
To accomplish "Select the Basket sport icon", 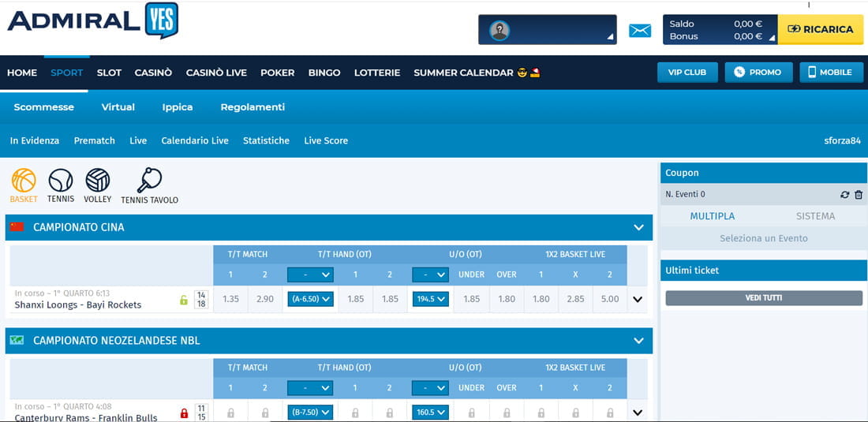I will (x=24, y=181).
